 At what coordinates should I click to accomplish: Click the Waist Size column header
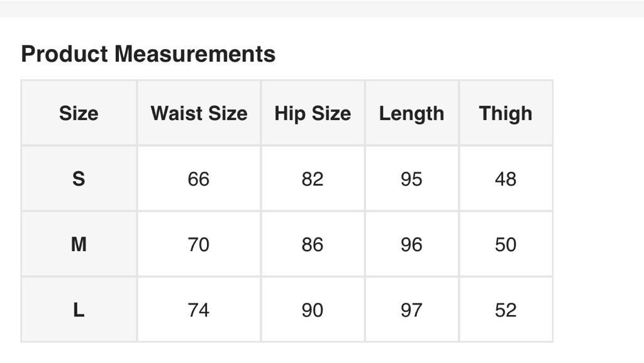[x=199, y=113]
